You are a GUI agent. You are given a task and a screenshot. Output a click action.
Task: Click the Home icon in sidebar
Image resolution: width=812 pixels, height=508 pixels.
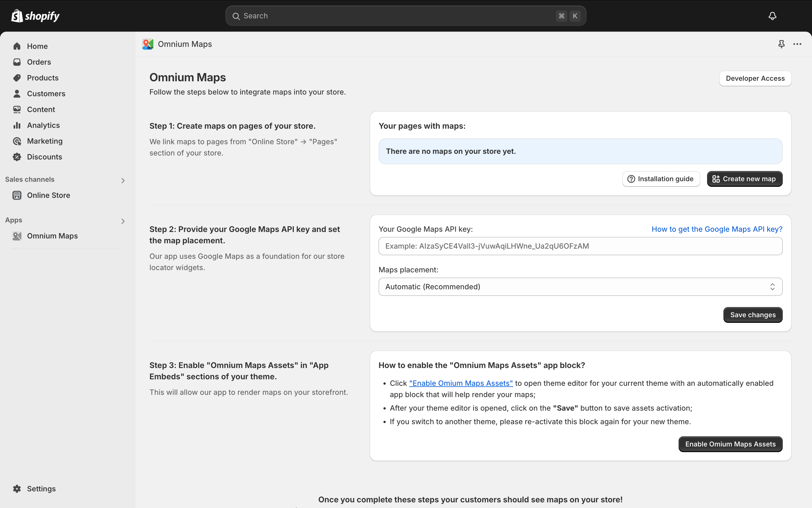pos(17,46)
